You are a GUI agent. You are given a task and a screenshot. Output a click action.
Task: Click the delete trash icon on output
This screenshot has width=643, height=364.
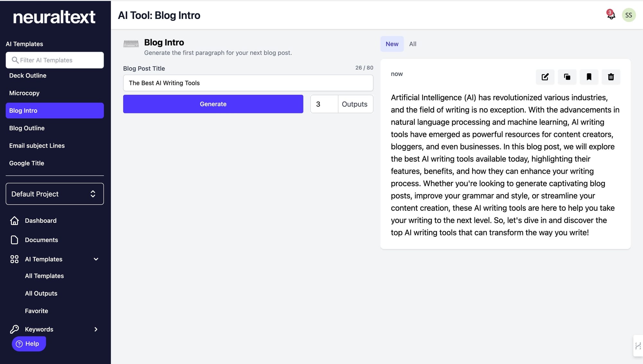pos(611,77)
